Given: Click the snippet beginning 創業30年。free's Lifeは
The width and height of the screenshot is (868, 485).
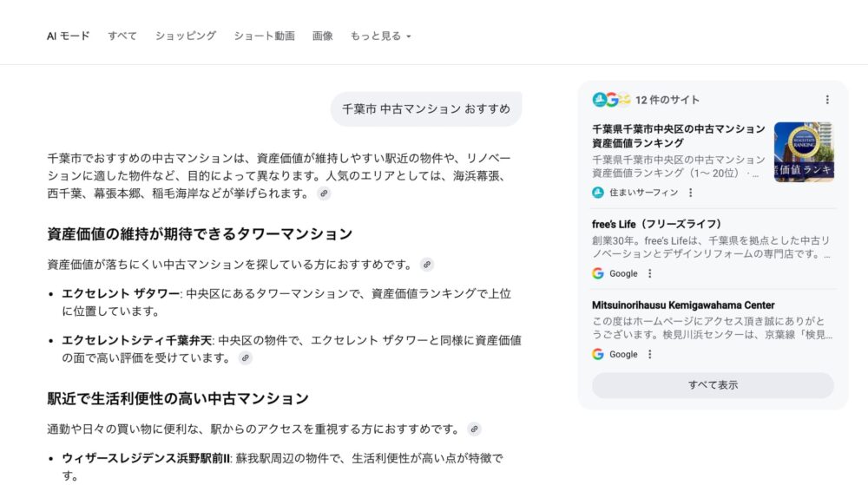Looking at the screenshot, I should (x=712, y=247).
